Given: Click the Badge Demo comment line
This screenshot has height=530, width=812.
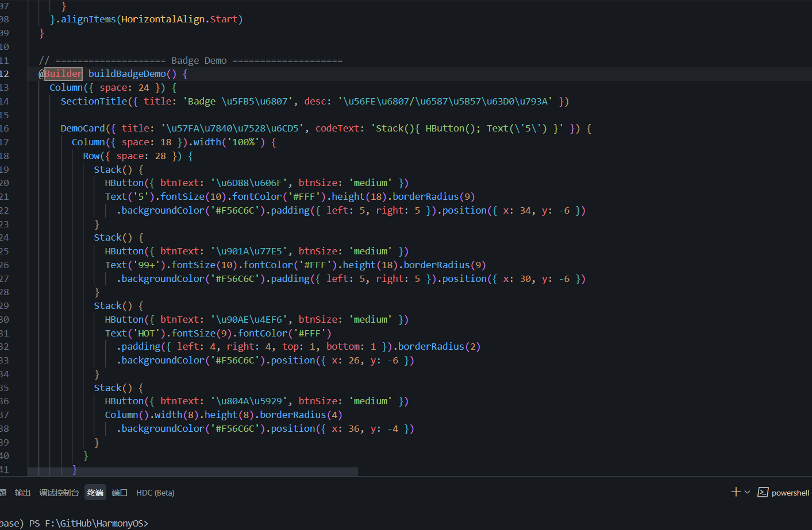Looking at the screenshot, I should (190, 60).
